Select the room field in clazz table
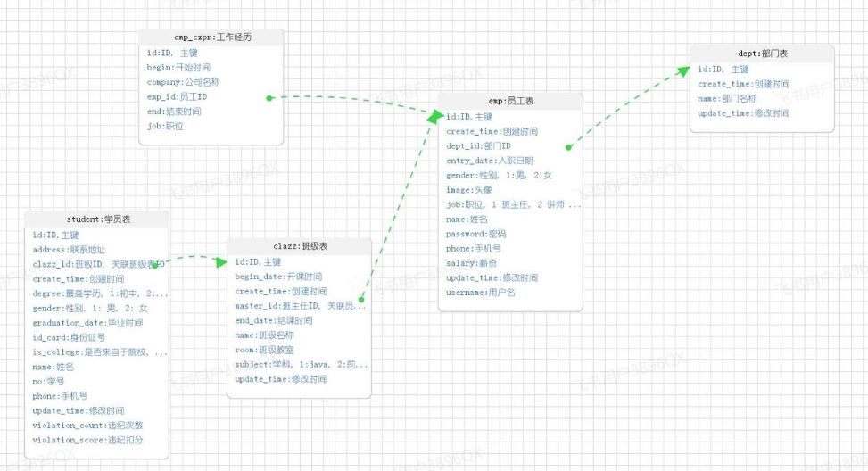The width and height of the screenshot is (868, 471). click(x=264, y=350)
